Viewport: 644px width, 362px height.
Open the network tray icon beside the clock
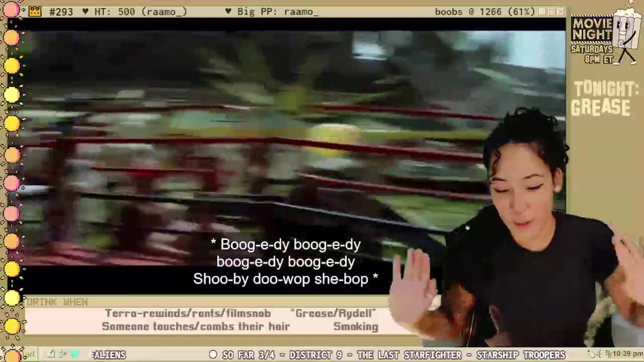click(x=608, y=354)
